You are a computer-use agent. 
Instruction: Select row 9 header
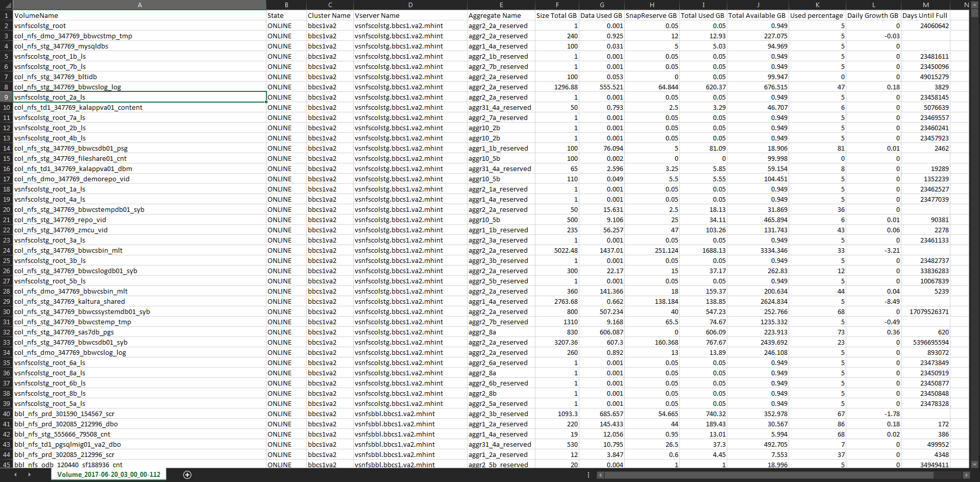click(x=6, y=97)
